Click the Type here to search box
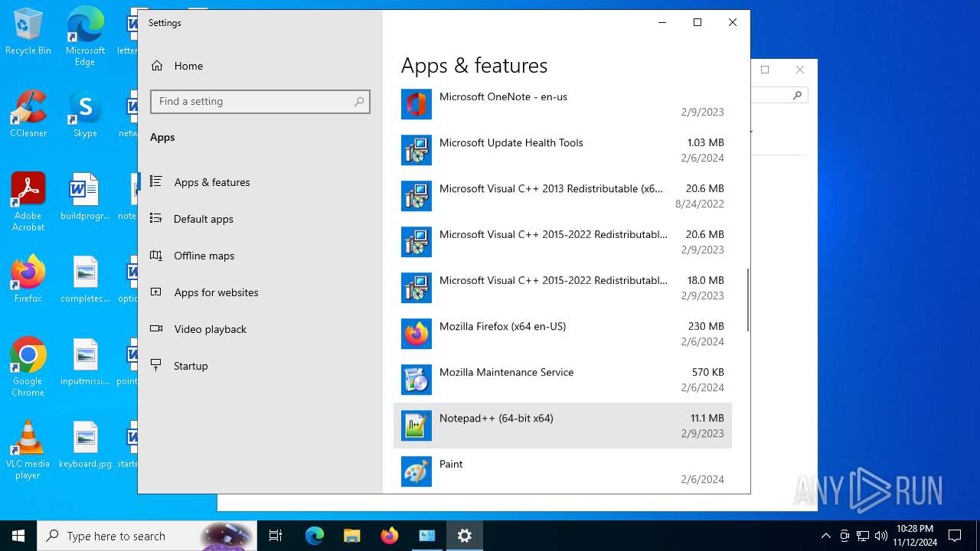The image size is (980, 551). click(x=145, y=536)
